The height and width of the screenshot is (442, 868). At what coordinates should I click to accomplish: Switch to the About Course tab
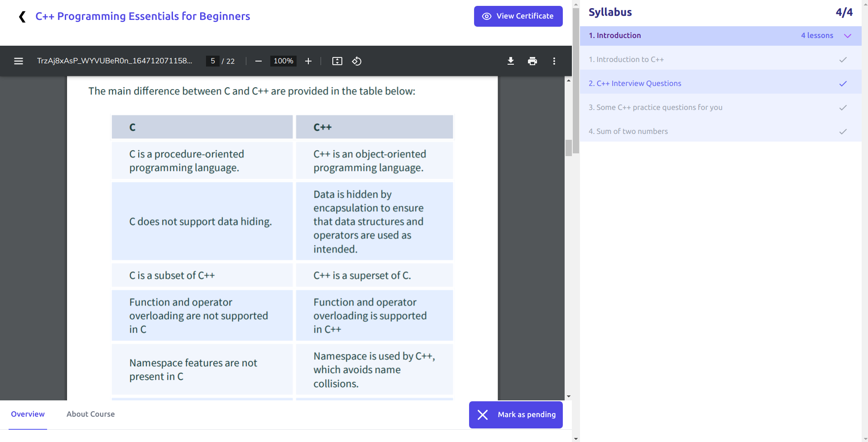point(91,414)
